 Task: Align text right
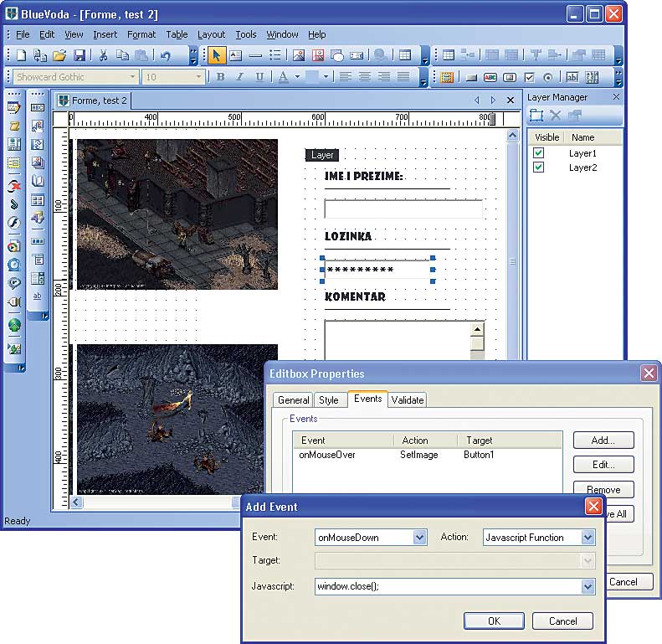[x=384, y=76]
